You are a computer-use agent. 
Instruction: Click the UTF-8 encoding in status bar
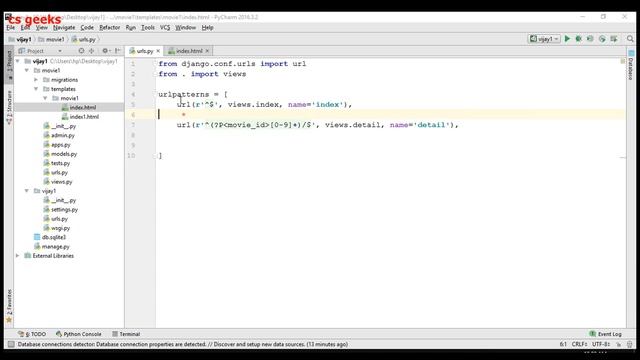point(601,344)
